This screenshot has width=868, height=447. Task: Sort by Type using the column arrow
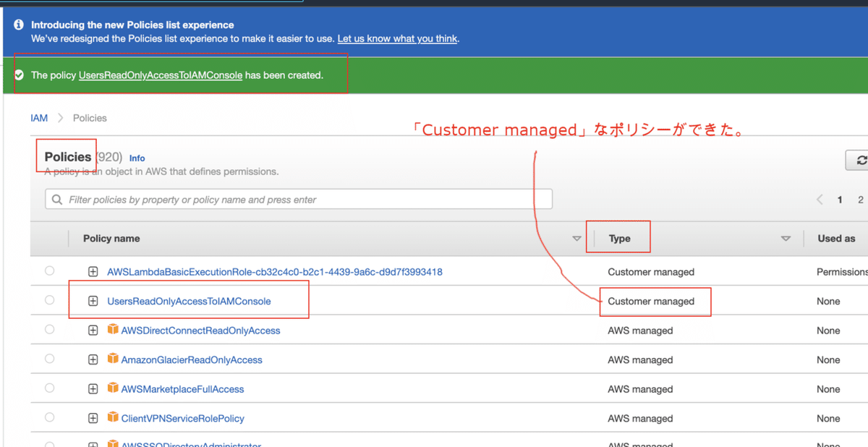pos(786,239)
